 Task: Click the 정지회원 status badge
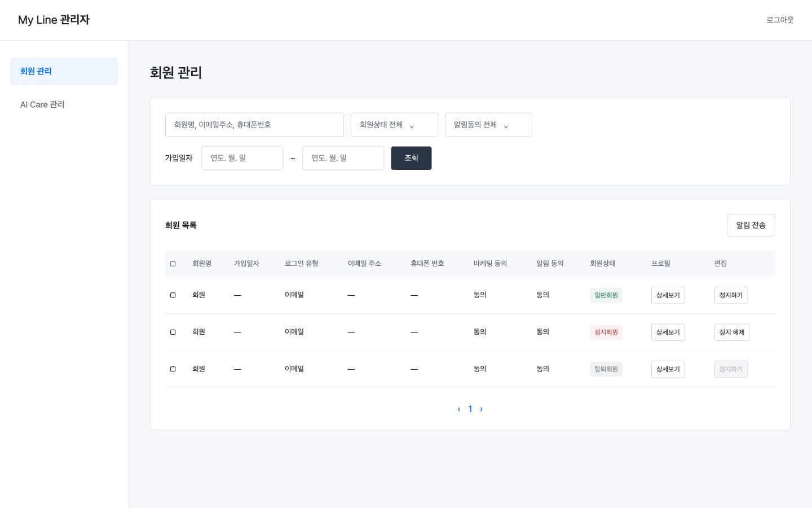point(606,332)
